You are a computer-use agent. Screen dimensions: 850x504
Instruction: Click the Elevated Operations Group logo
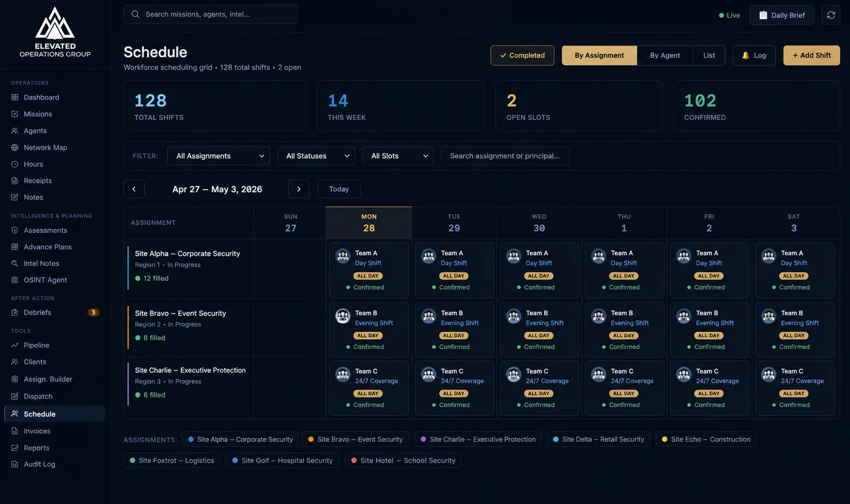55,32
